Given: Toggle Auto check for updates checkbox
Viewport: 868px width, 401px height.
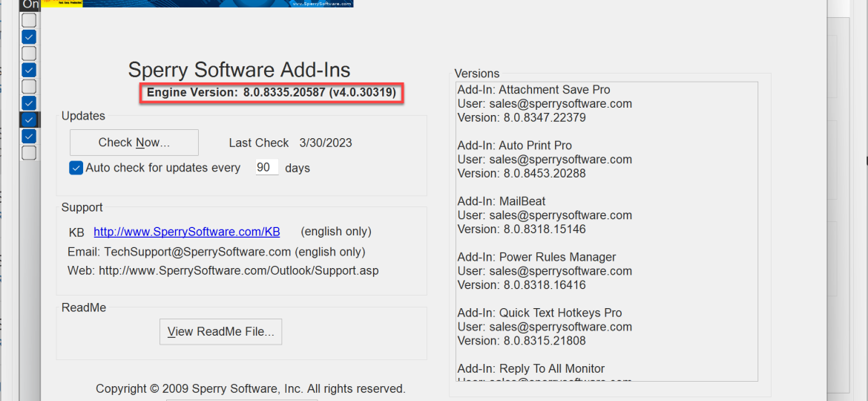Looking at the screenshot, I should pos(76,168).
